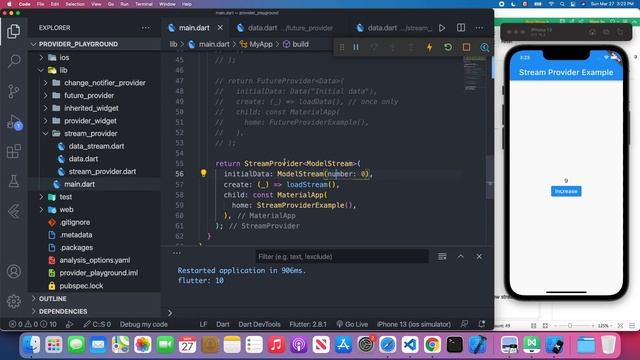Open the panel views ellipsis menu
The width and height of the screenshot is (640, 360).
(176, 253)
